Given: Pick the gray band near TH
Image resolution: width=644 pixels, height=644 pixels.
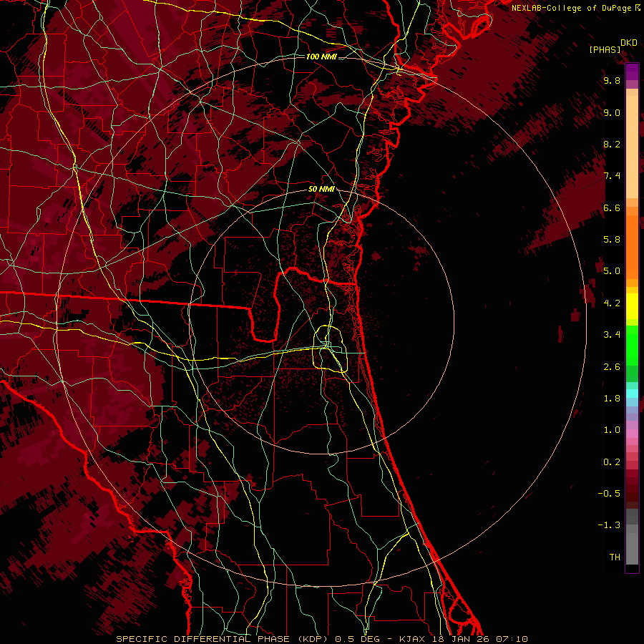Looking at the screenshot, I should pyautogui.click(x=632, y=548).
